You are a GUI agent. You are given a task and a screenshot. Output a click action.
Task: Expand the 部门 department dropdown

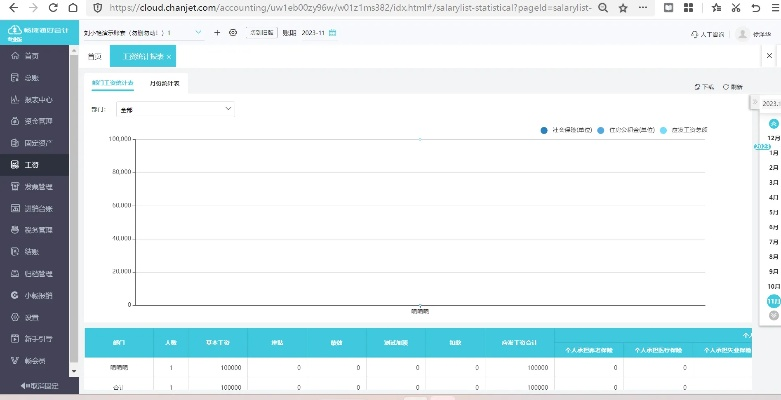coord(175,108)
